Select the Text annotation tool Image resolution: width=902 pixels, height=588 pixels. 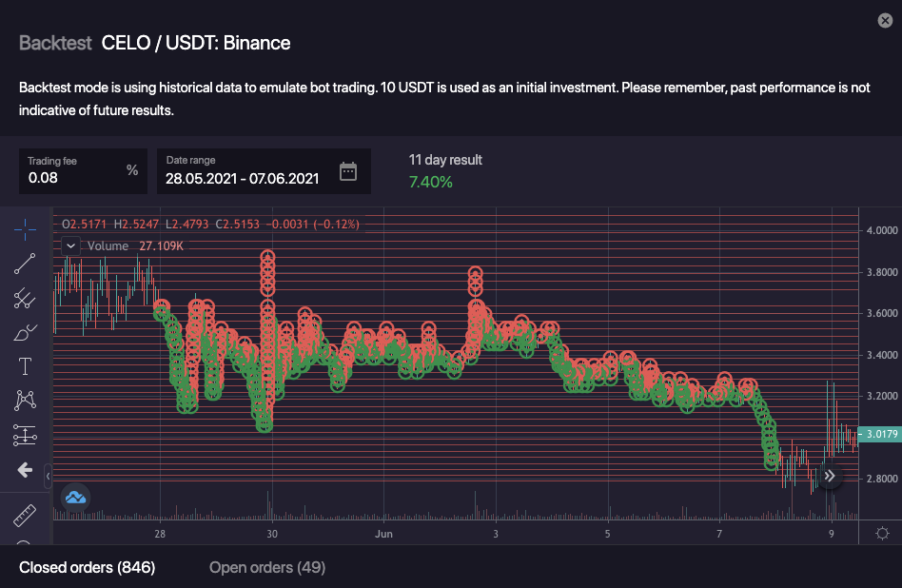pyautogui.click(x=26, y=366)
